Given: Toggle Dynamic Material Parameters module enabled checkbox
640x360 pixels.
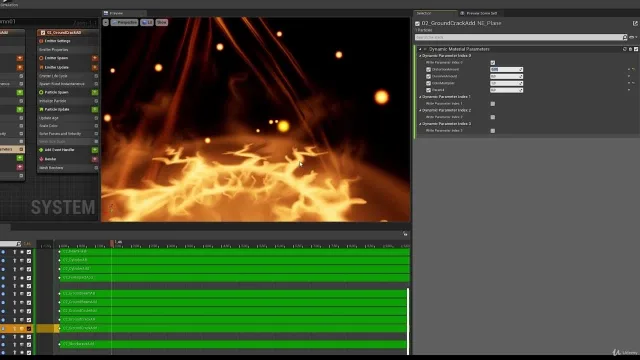Looking at the screenshot, I should point(636,49).
